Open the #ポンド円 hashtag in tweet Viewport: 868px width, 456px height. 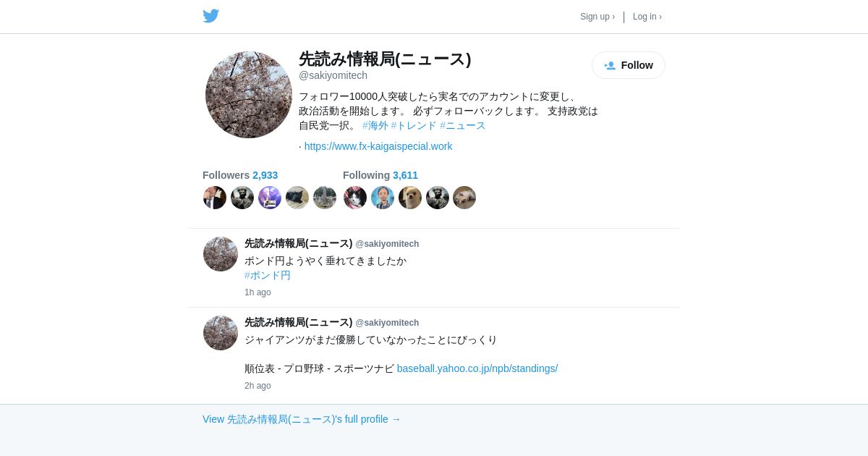pos(268,275)
